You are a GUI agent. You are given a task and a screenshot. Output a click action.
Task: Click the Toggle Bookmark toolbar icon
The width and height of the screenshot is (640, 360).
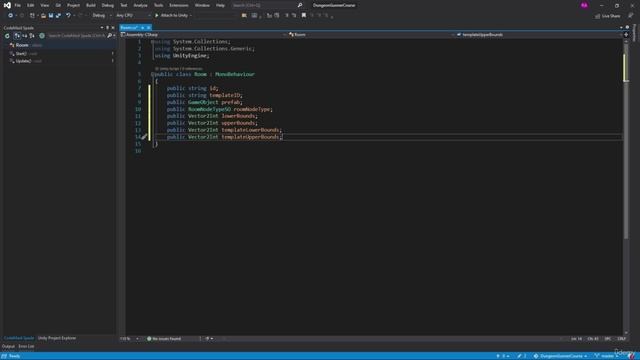(x=304, y=16)
